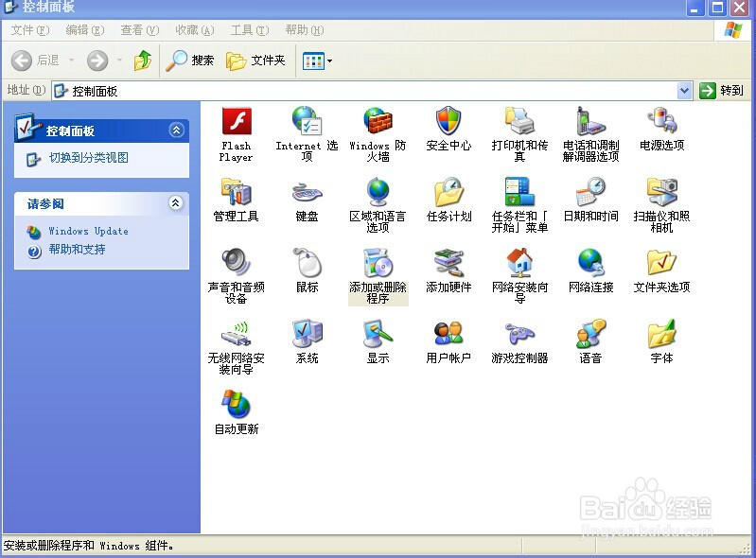756x558 pixels.
Task: Click the Windows Update link
Action: coord(88,232)
